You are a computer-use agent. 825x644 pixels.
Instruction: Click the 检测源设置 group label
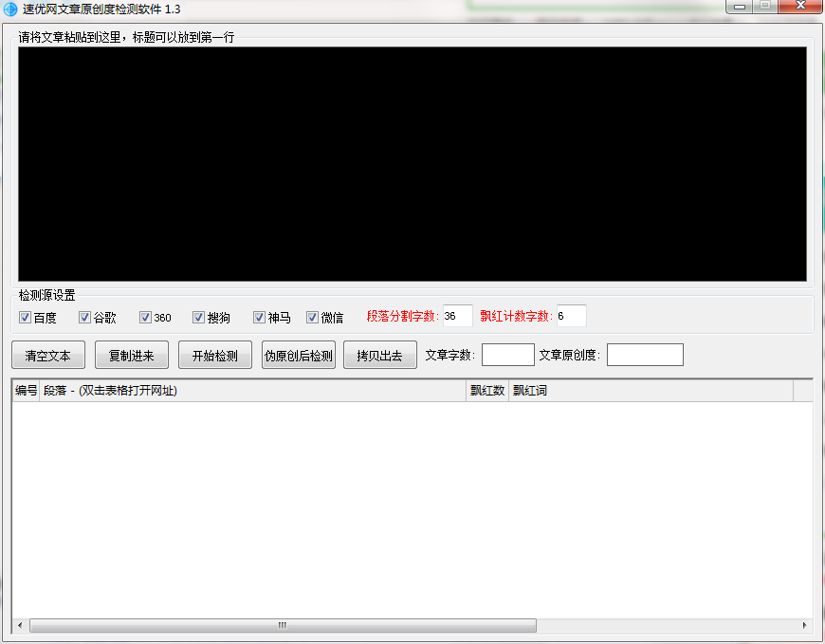[46, 295]
